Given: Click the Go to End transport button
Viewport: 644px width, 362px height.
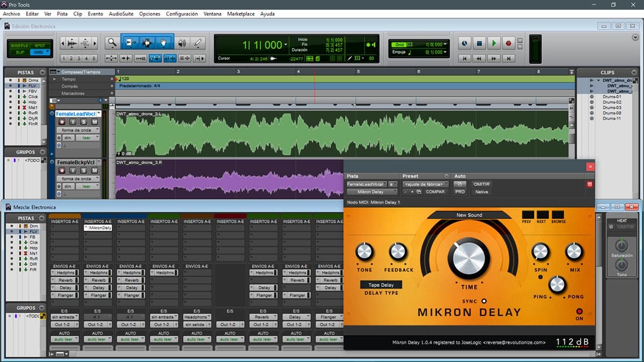Looking at the screenshot, I should click(x=509, y=58).
